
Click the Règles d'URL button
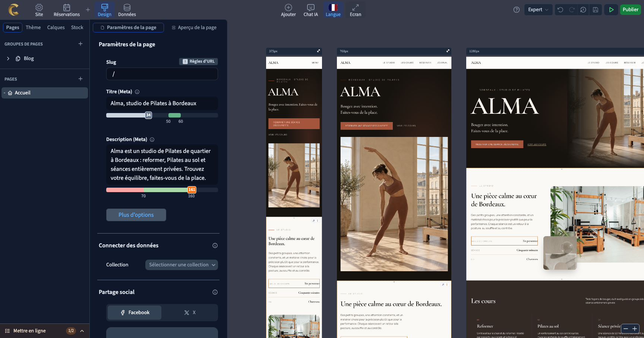[x=198, y=62]
